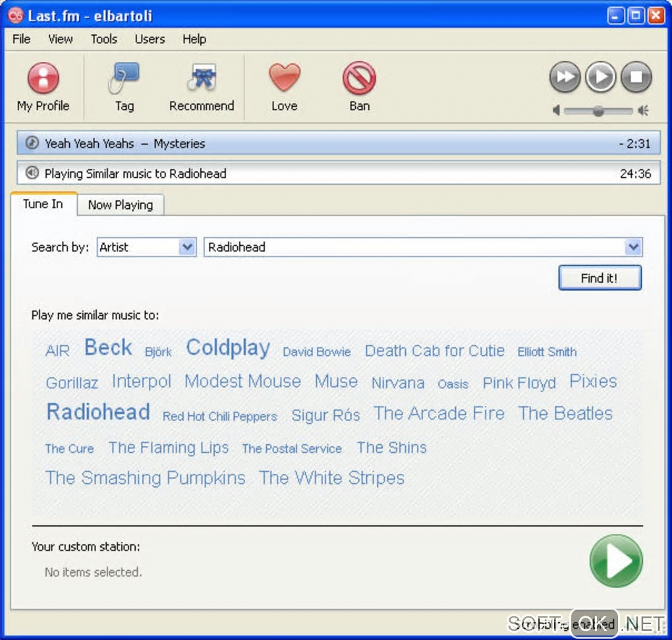This screenshot has height=640, width=672.
Task: Start the custom station with the green play button
Action: point(616,561)
